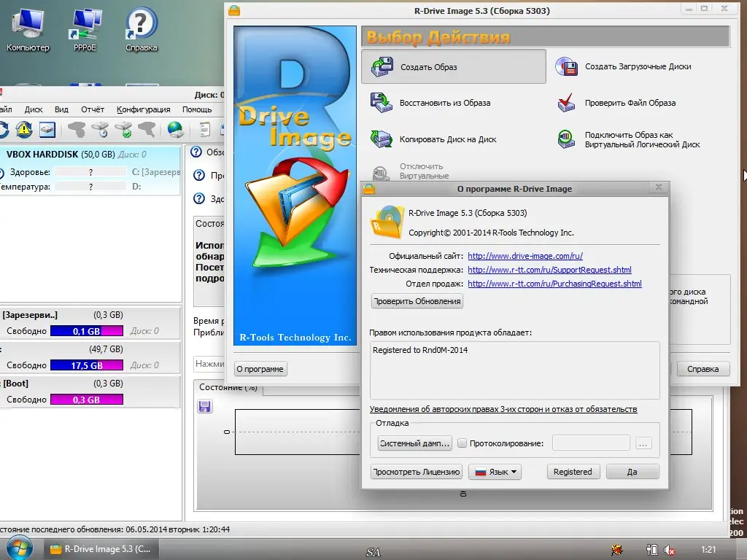Choose the Создать Образ action

(454, 66)
